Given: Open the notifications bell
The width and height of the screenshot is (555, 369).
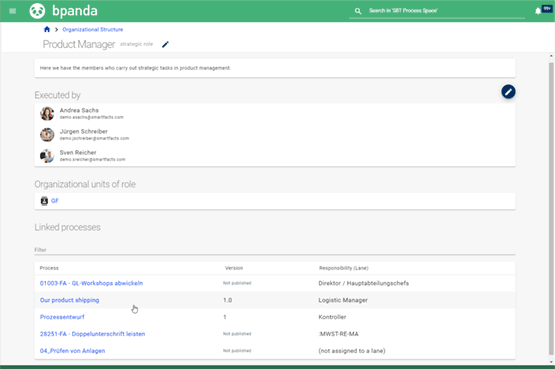Looking at the screenshot, I should (538, 11).
